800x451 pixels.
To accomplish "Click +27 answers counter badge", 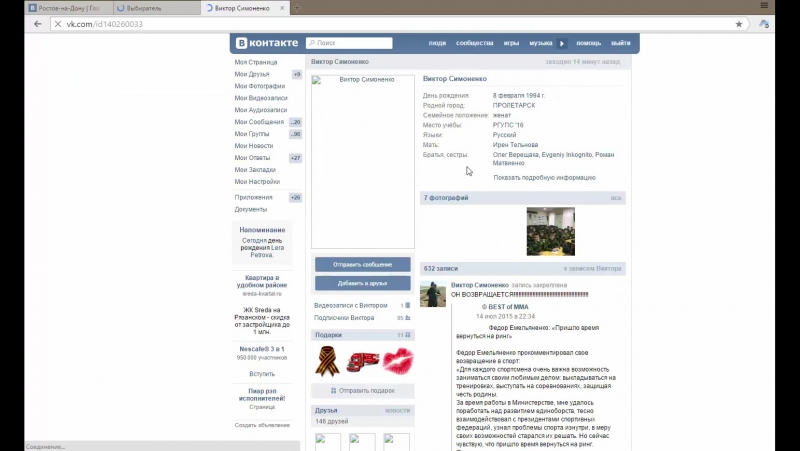I will click(x=295, y=158).
